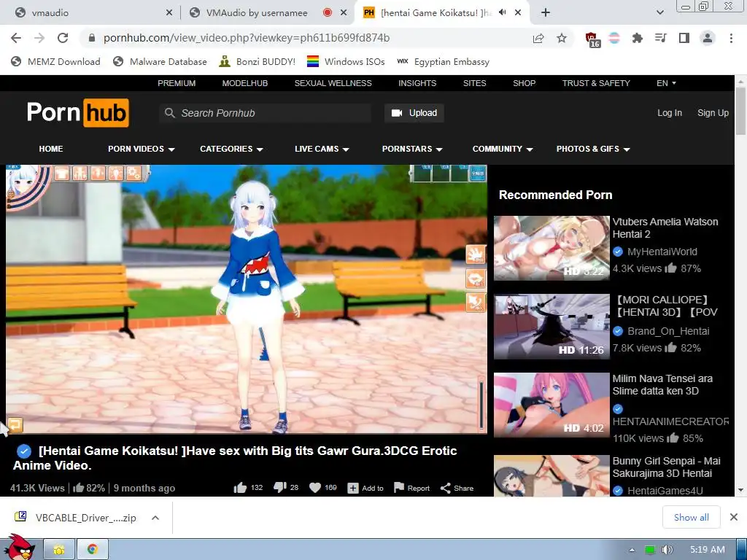
Task: Click the Chrome icon in the taskbar
Action: coord(93,550)
